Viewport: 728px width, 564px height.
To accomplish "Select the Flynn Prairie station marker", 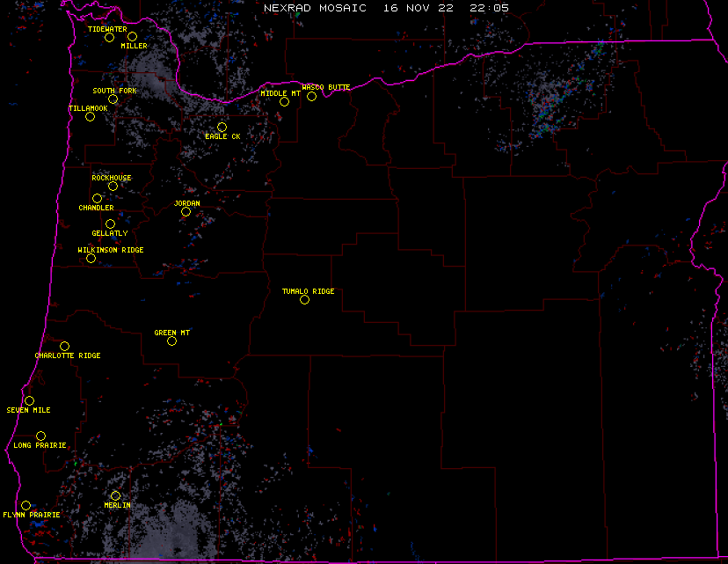I will 25,504.
